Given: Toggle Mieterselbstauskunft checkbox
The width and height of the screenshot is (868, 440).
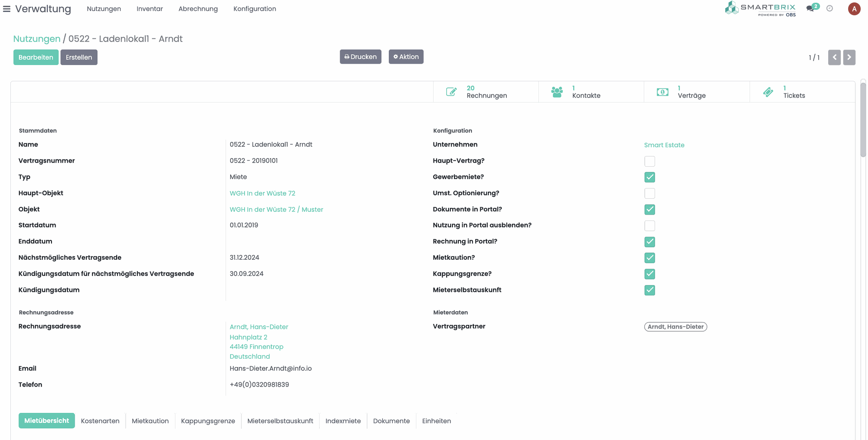Looking at the screenshot, I should pos(650,290).
